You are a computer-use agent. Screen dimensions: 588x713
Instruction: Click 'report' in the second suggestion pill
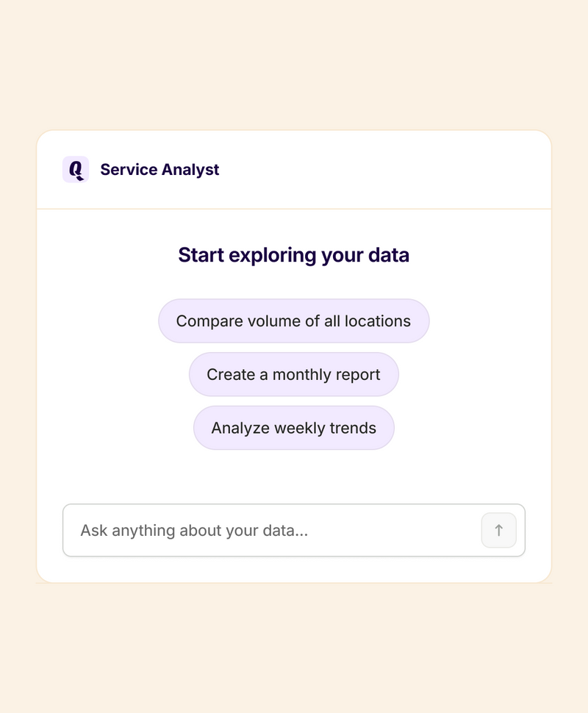pos(357,375)
